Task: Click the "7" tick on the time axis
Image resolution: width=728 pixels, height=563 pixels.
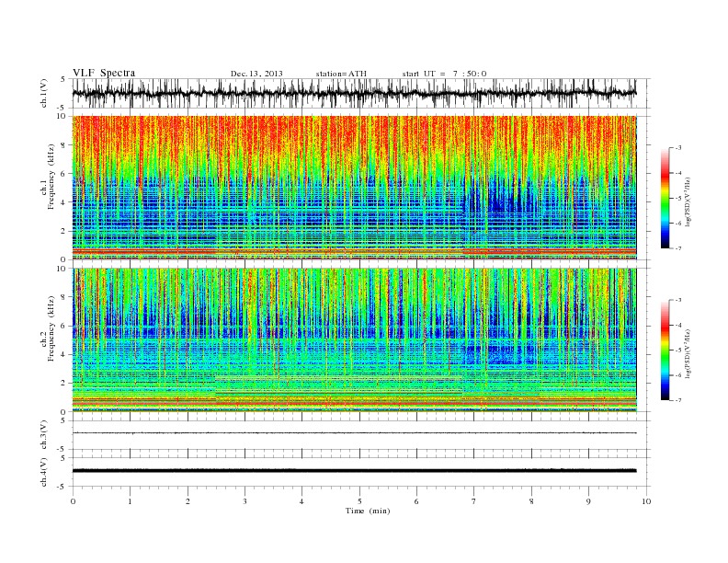Action: [474, 501]
